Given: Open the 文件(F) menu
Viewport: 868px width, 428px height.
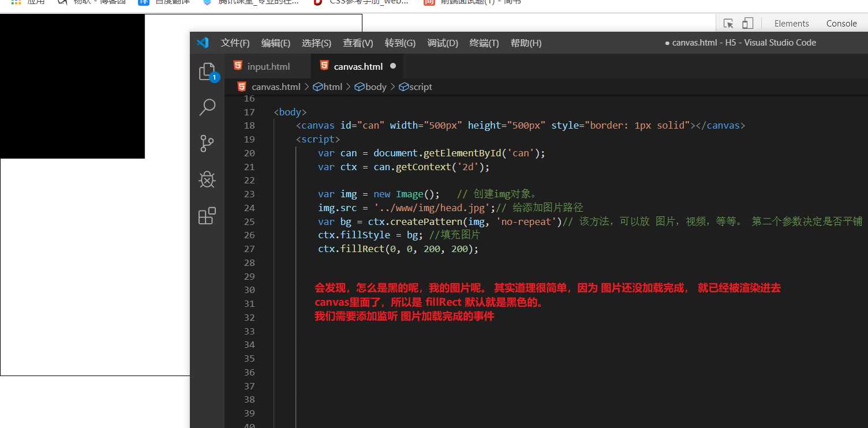Looking at the screenshot, I should coord(235,43).
